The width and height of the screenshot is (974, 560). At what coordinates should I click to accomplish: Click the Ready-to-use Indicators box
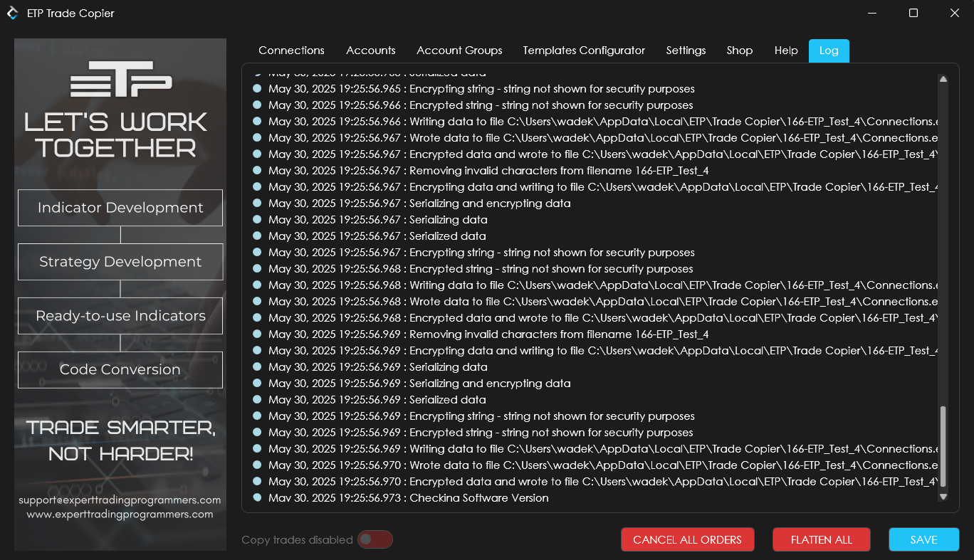point(120,316)
